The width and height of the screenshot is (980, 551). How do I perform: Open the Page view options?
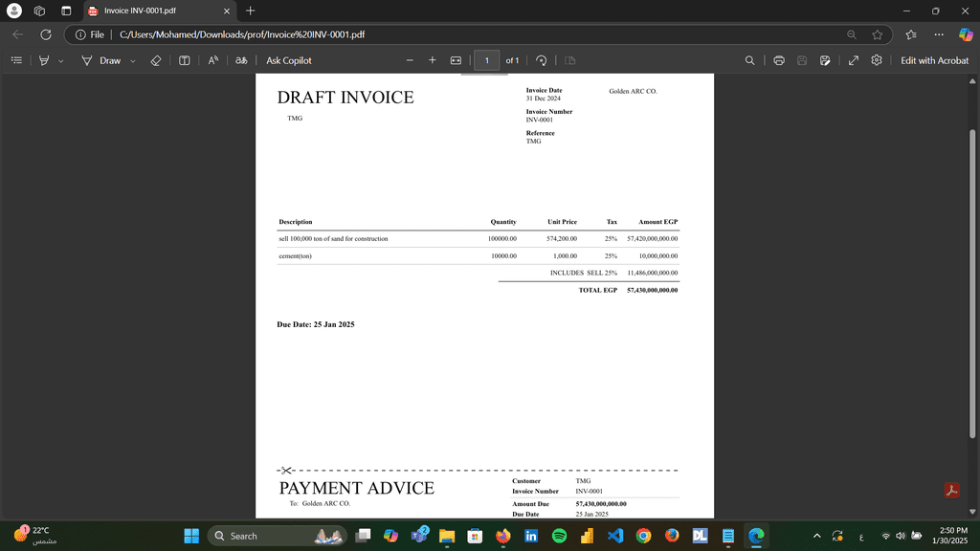pyautogui.click(x=570, y=60)
